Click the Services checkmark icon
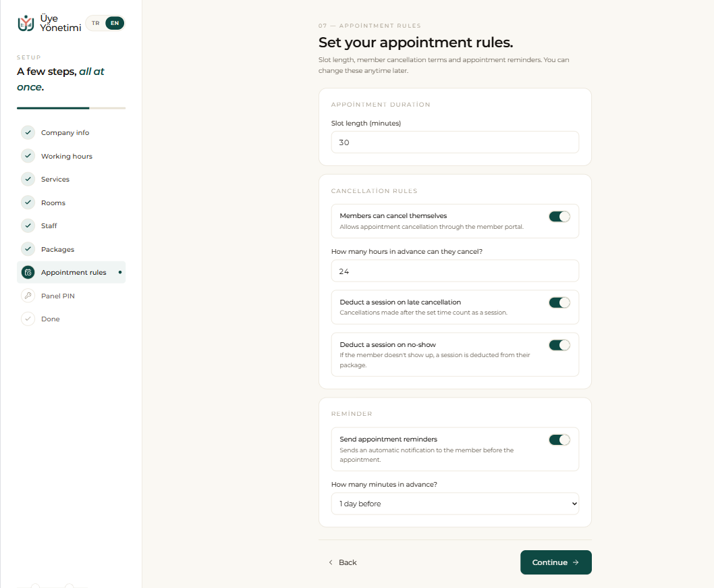Image resolution: width=714 pixels, height=588 pixels. 28,179
